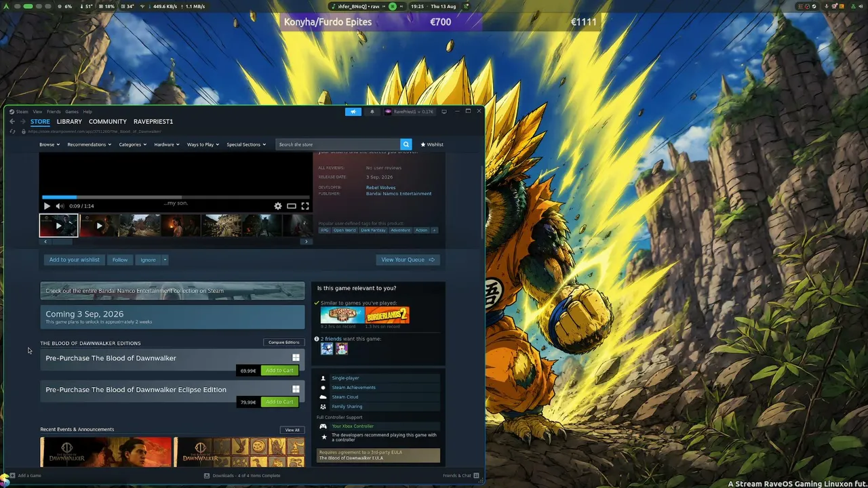Click the store search field
The height and width of the screenshot is (488, 868).
click(x=338, y=144)
